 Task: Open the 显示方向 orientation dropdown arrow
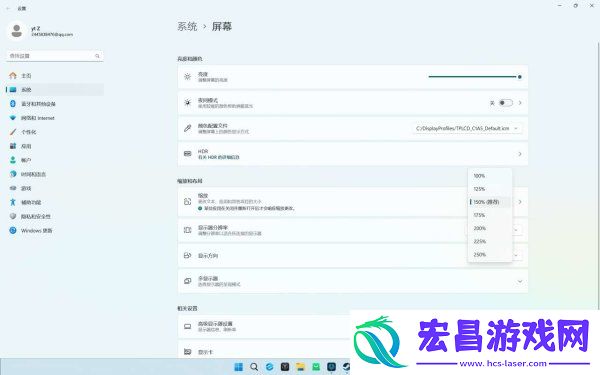tap(516, 255)
